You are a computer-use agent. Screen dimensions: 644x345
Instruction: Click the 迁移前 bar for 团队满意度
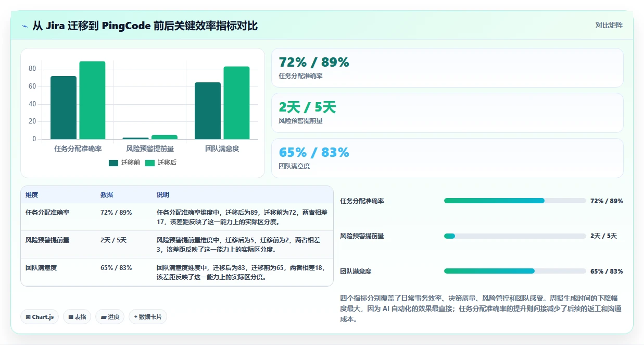[x=208, y=110]
